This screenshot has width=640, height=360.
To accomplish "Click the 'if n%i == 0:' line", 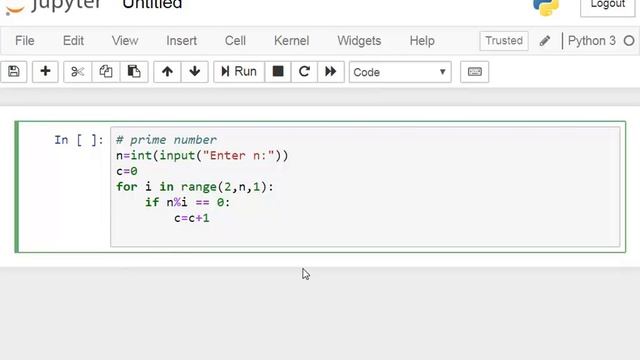I will click(x=187, y=202).
